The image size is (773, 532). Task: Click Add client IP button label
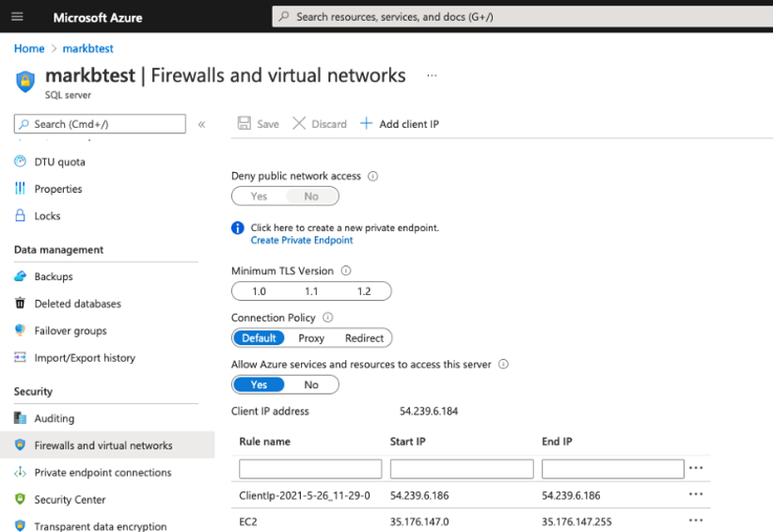tap(409, 124)
